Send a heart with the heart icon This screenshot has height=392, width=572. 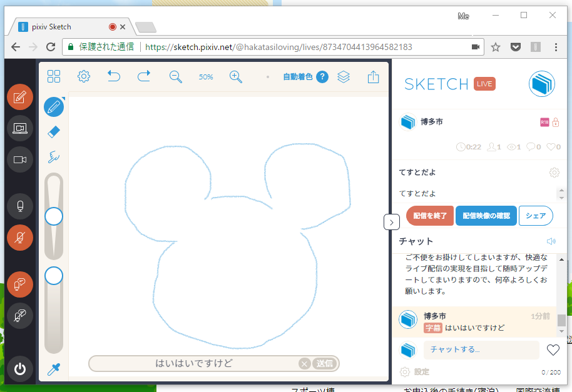[x=553, y=350]
